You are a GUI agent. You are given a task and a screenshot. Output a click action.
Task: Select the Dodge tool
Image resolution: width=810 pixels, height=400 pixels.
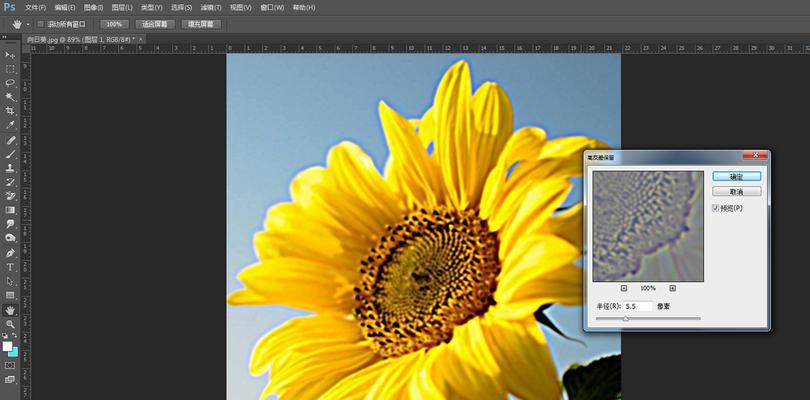coord(10,238)
